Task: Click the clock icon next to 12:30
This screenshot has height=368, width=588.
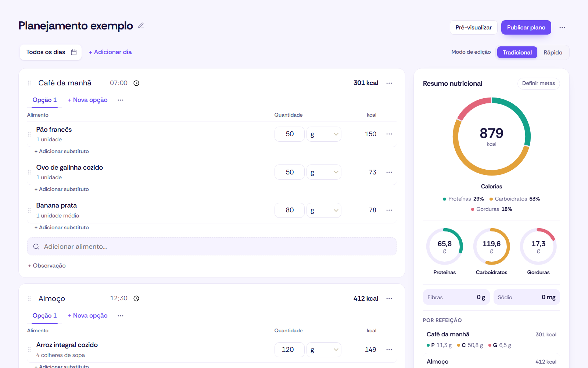Action: pyautogui.click(x=136, y=298)
